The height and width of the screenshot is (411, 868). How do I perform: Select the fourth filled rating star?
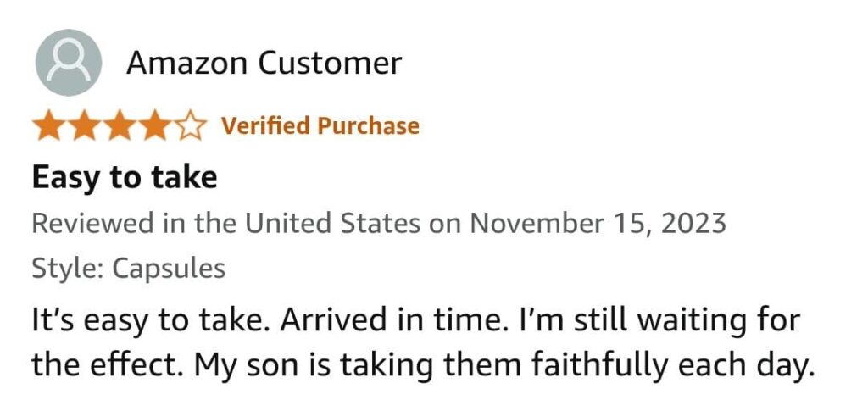point(156,127)
